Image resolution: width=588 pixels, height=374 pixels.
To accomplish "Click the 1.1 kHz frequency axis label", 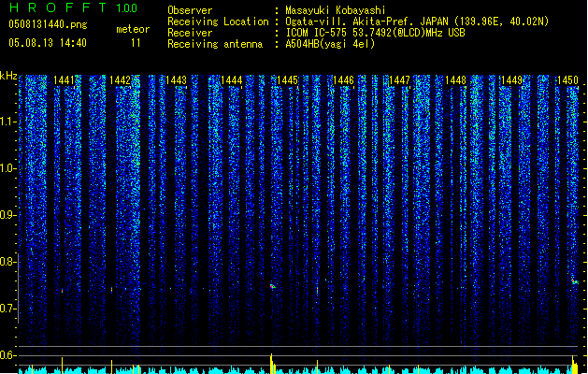I will pyautogui.click(x=7, y=122).
